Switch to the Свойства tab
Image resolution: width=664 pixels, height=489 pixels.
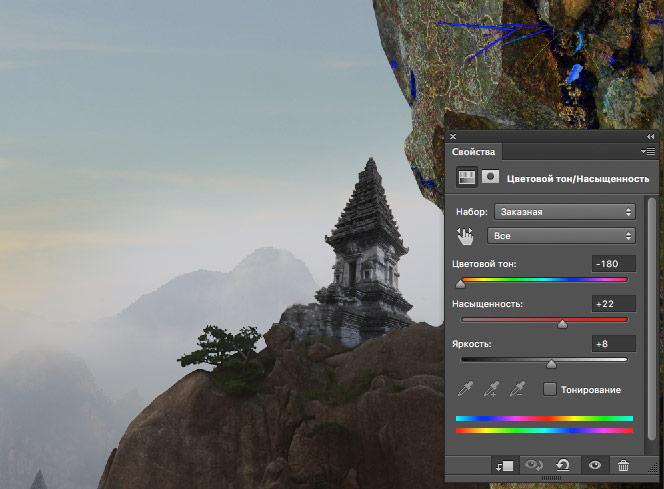(x=473, y=152)
